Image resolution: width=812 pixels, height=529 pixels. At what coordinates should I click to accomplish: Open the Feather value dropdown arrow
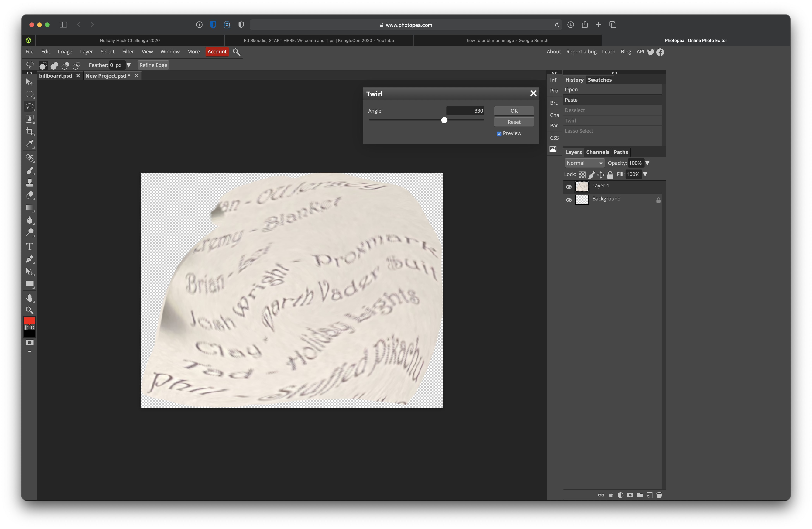(x=129, y=65)
